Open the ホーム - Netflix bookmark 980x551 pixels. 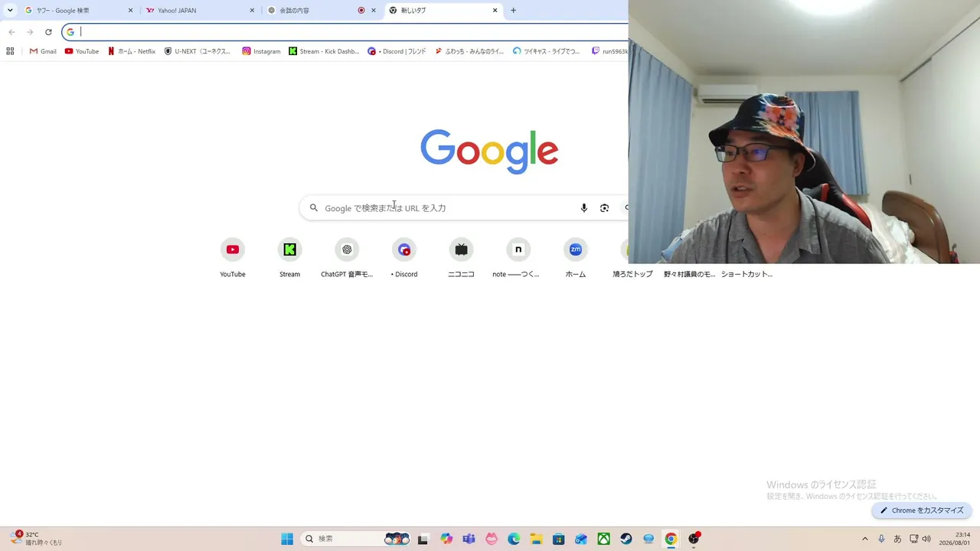(132, 51)
